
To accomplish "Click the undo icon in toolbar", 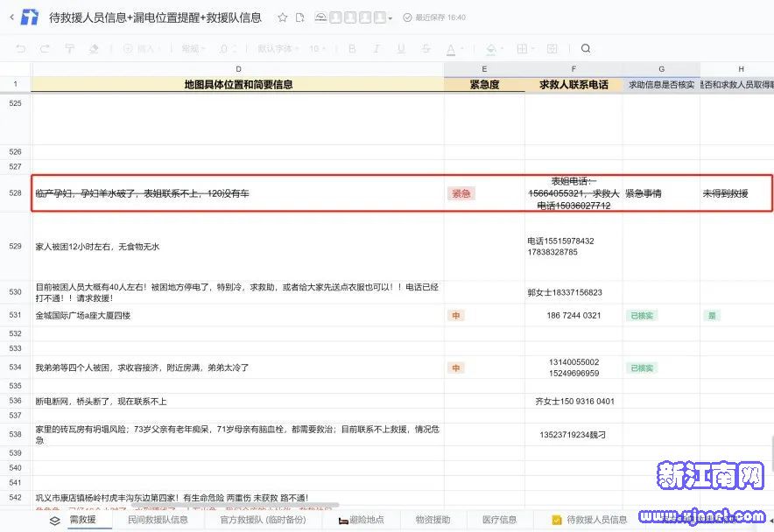I will tap(21, 49).
